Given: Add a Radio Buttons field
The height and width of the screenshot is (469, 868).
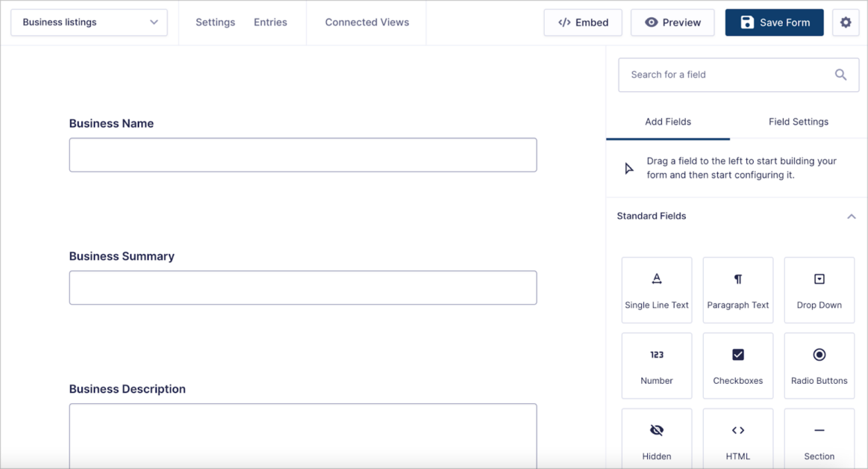Looking at the screenshot, I should point(819,365).
